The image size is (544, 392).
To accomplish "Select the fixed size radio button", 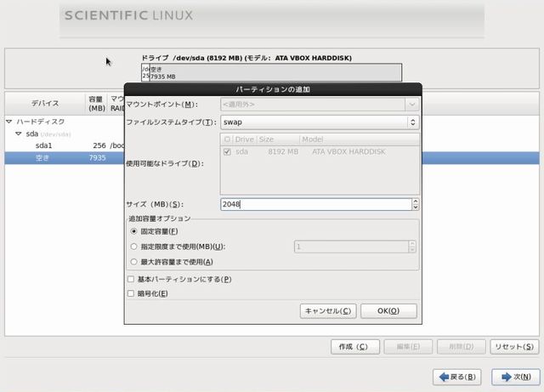I will 133,231.
